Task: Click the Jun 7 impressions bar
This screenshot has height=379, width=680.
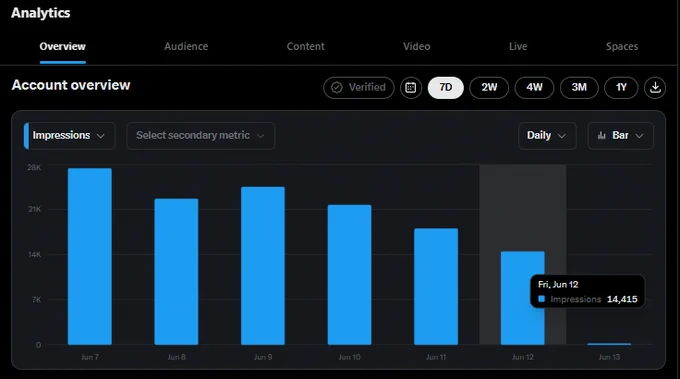Action: tap(90, 257)
